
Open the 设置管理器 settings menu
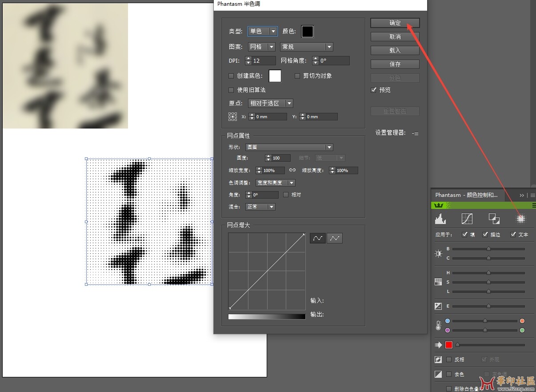click(415, 133)
